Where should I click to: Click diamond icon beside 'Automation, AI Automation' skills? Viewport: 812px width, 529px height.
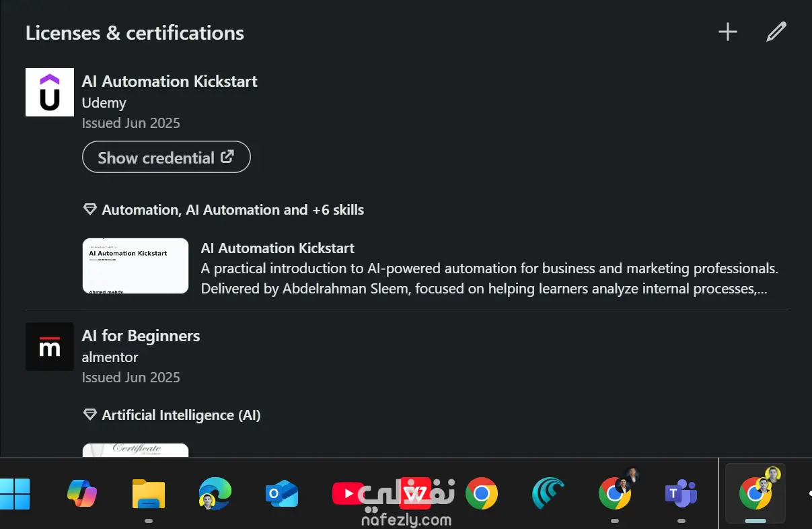(89, 210)
